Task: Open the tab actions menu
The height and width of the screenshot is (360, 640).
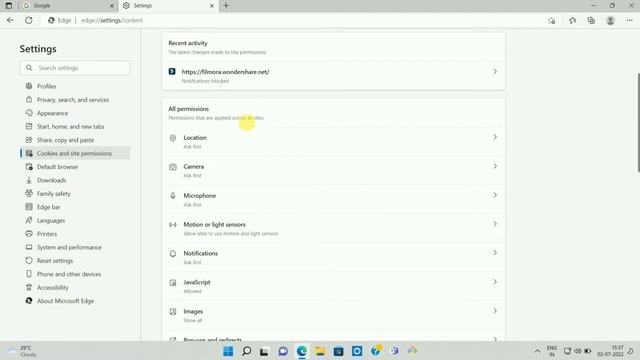Action: 9,6
